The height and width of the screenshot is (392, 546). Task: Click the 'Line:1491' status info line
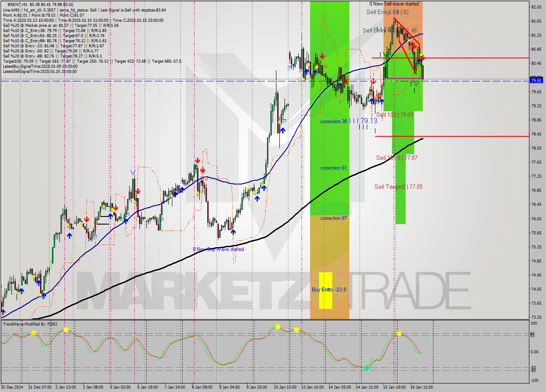[84, 10]
